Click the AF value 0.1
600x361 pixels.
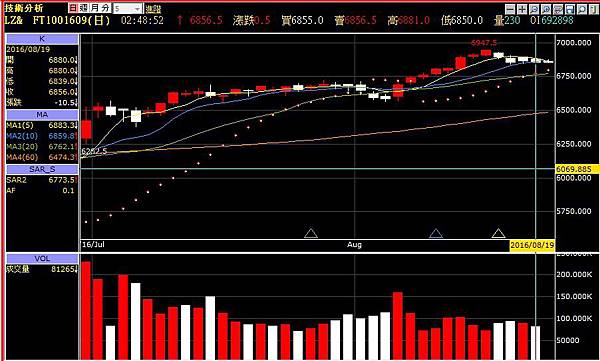pyautogui.click(x=68, y=191)
